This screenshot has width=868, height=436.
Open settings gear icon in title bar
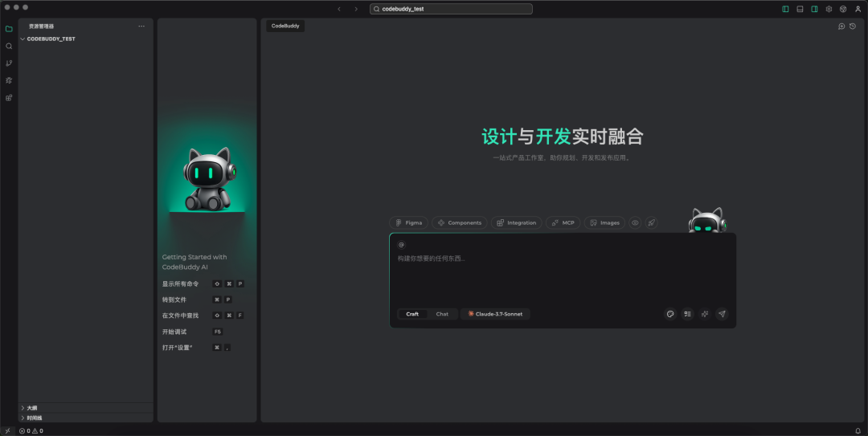click(x=829, y=9)
